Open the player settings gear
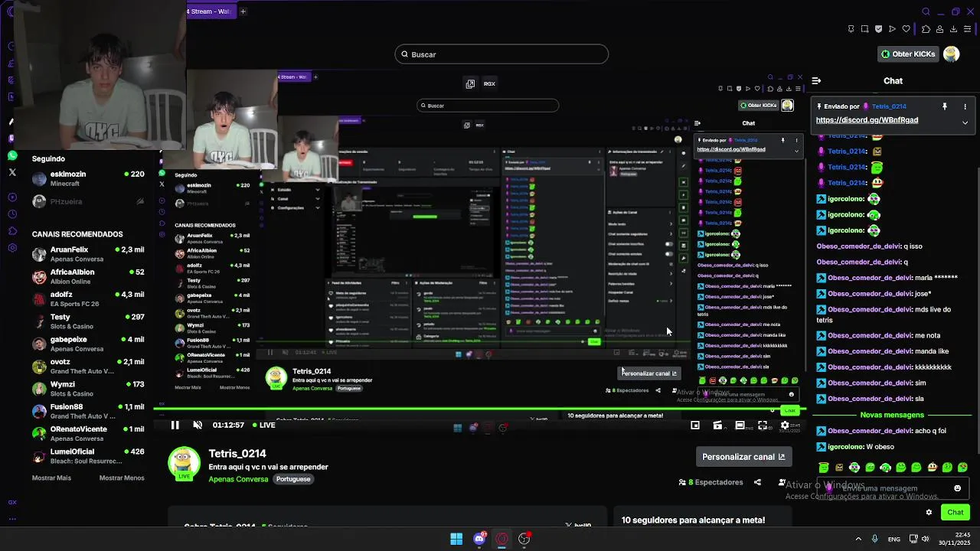 784,425
